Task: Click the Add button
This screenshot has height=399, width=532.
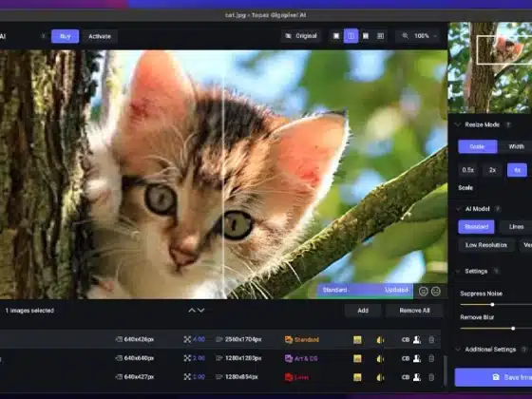Action: (x=363, y=311)
